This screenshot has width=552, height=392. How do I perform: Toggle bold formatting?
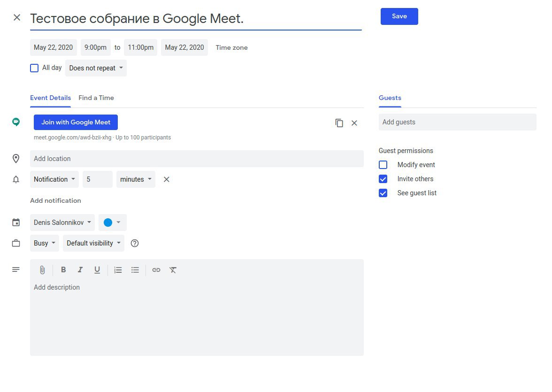[63, 269]
